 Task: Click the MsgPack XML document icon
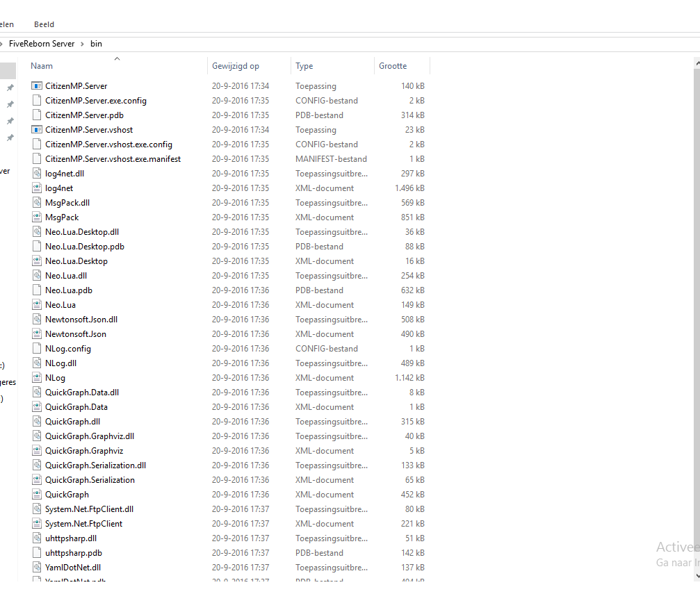point(37,217)
